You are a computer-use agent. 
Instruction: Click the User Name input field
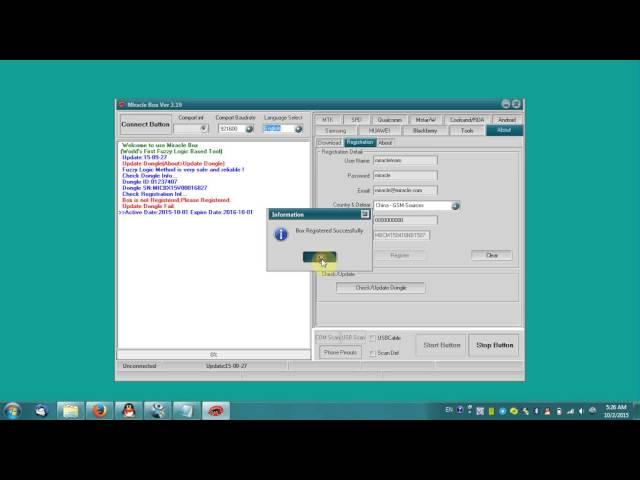[x=405, y=160]
